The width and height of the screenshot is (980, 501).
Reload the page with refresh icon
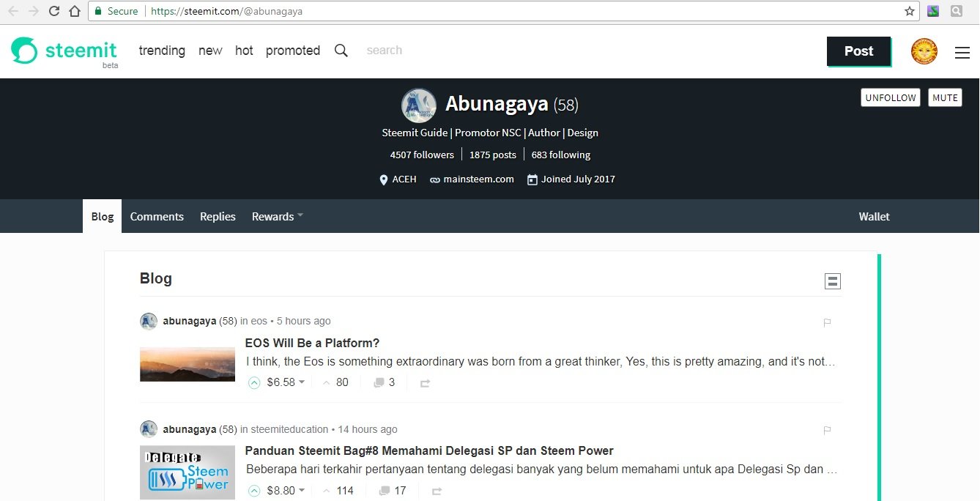tap(54, 11)
